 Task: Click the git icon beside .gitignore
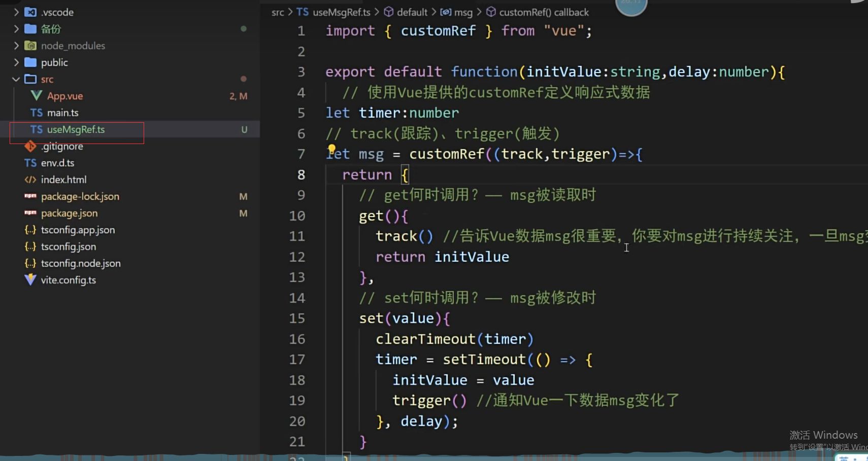tap(30, 147)
